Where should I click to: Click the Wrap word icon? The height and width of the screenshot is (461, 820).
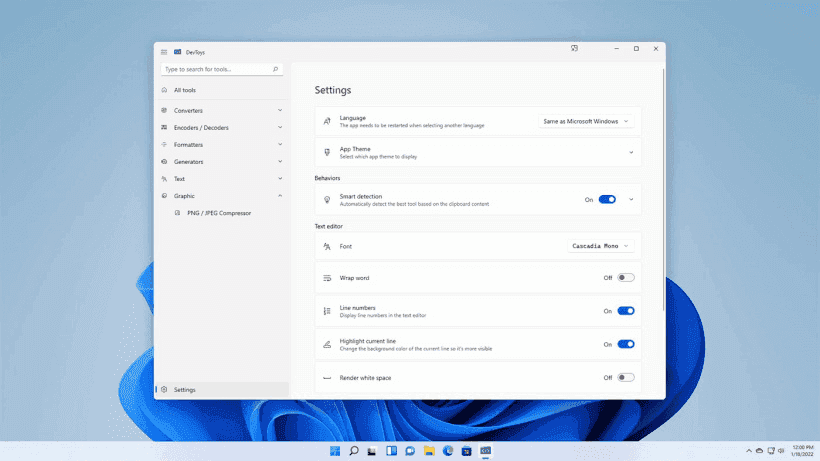327,278
